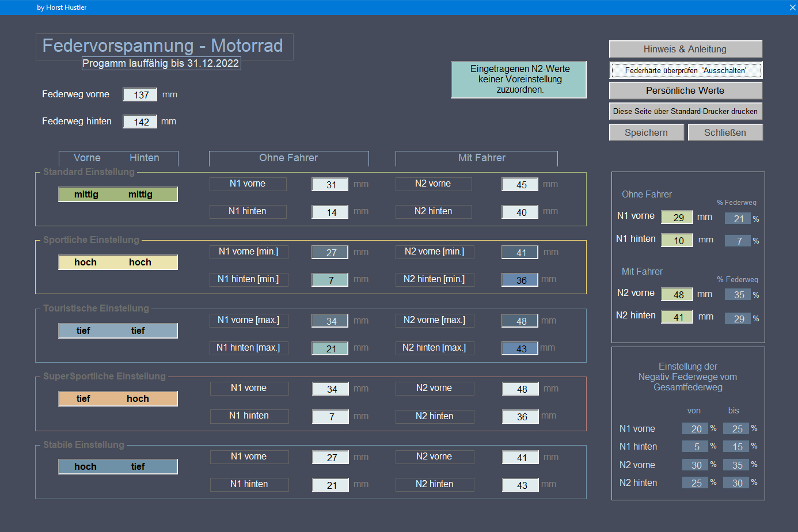
Task: Click personal N2 hinten value field
Action: [x=677, y=317]
